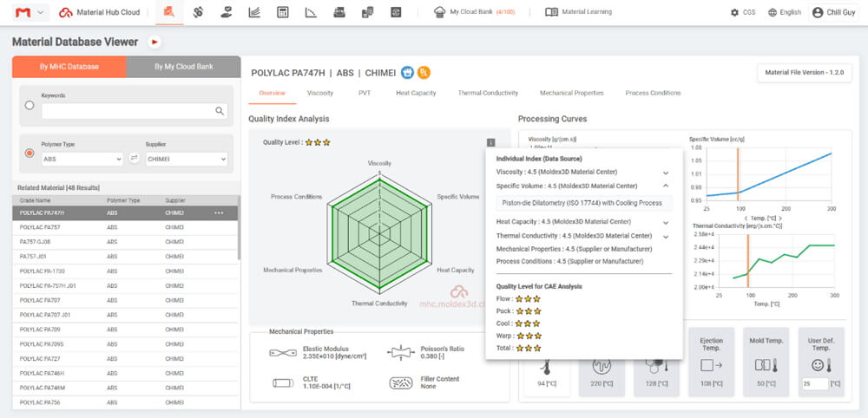Click the printer-shaped icon in top toolbar
The width and height of the screenshot is (868, 418).
tap(339, 12)
